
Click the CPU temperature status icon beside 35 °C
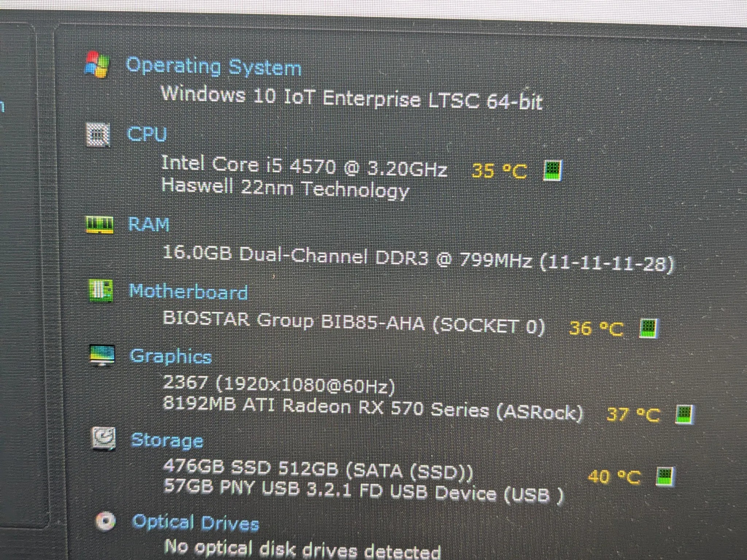[x=553, y=170]
